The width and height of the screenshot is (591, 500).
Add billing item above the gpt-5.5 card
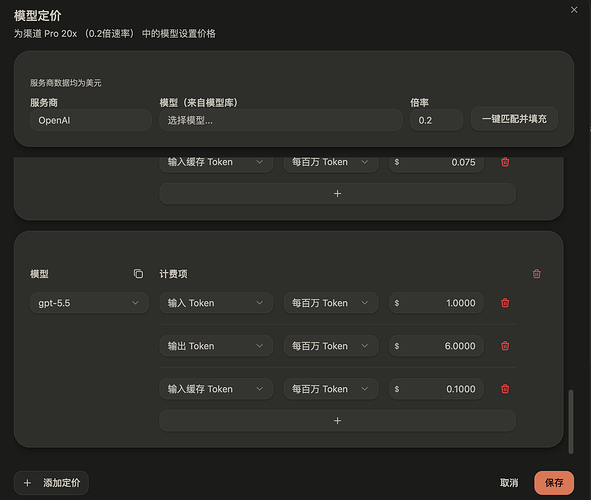[337, 194]
